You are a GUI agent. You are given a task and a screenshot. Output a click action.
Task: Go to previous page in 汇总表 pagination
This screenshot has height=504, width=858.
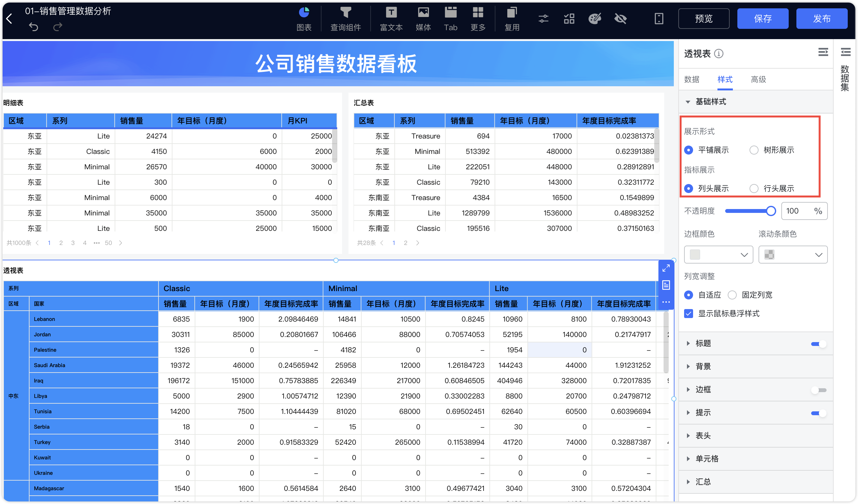point(382,243)
